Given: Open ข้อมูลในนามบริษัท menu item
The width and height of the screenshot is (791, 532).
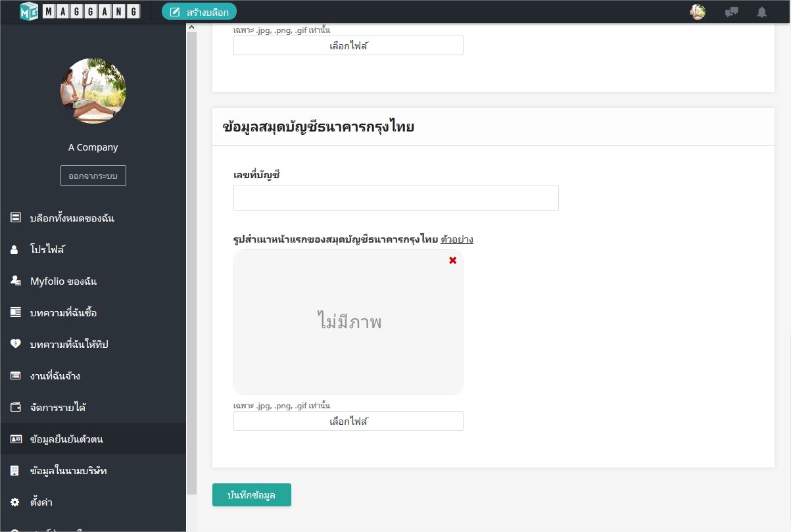Looking at the screenshot, I should (x=93, y=470).
